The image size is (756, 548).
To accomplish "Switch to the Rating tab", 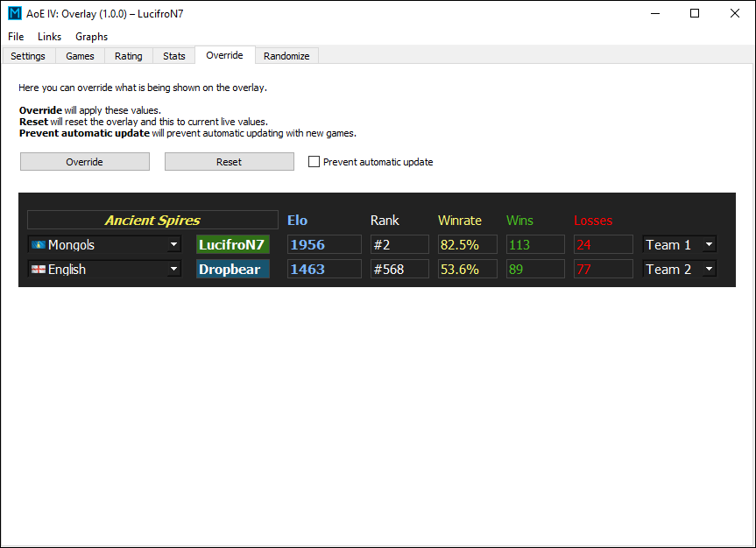I will [129, 56].
